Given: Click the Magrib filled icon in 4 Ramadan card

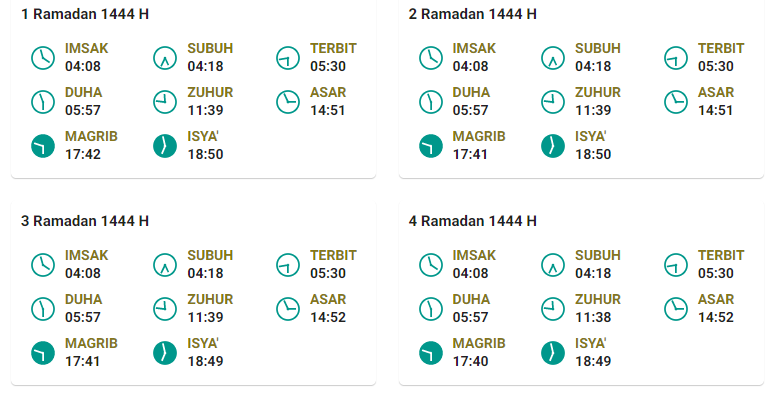Looking at the screenshot, I should click(431, 353).
